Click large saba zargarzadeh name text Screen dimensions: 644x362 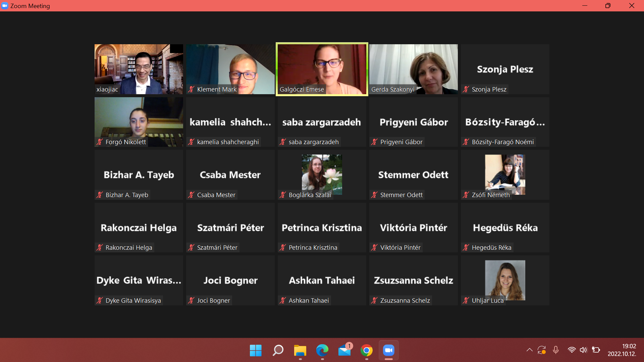[322, 122]
